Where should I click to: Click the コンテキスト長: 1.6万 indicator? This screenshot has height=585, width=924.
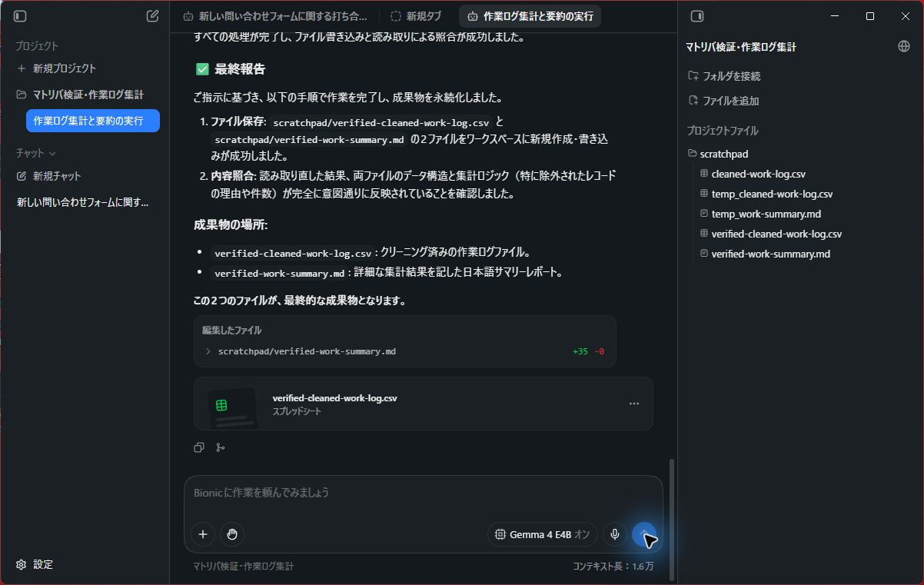click(613, 567)
